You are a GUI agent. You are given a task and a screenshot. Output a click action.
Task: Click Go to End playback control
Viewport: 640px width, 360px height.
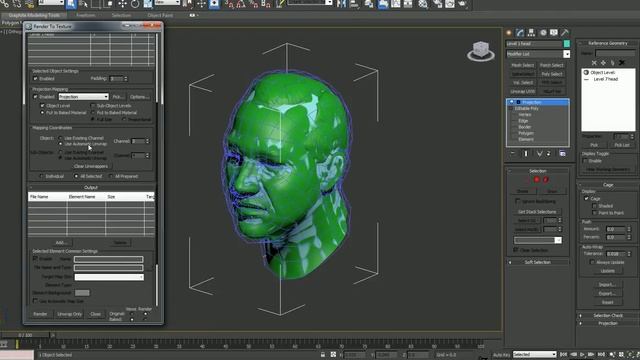[601, 355]
